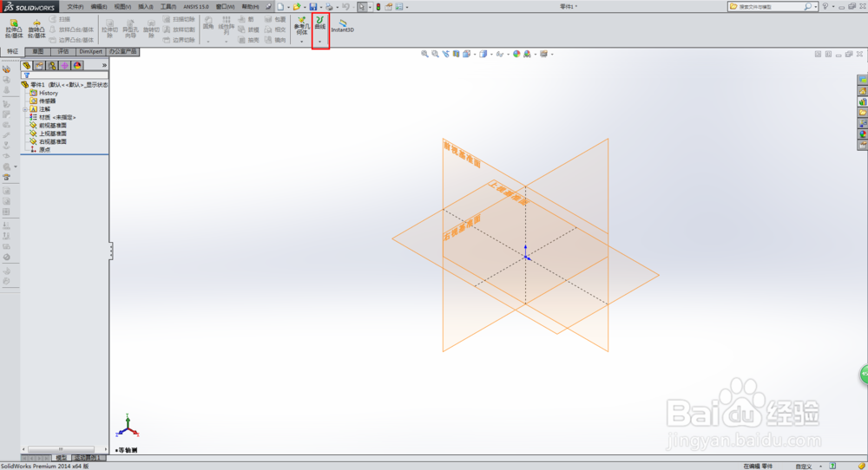Viewport: 868px width, 470px height.
Task: Click the Zoom to Area view icon
Action: (x=435, y=54)
